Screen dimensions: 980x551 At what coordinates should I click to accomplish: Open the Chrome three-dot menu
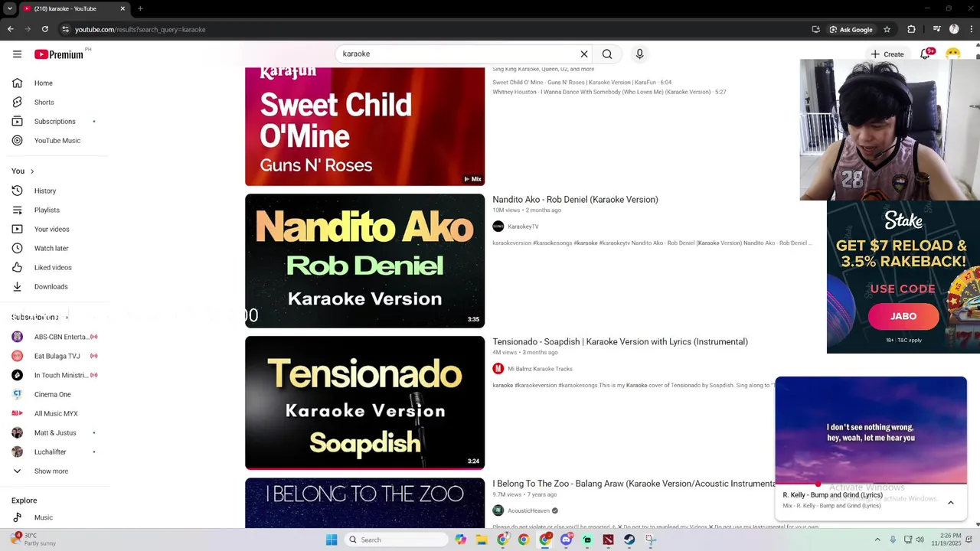point(971,29)
